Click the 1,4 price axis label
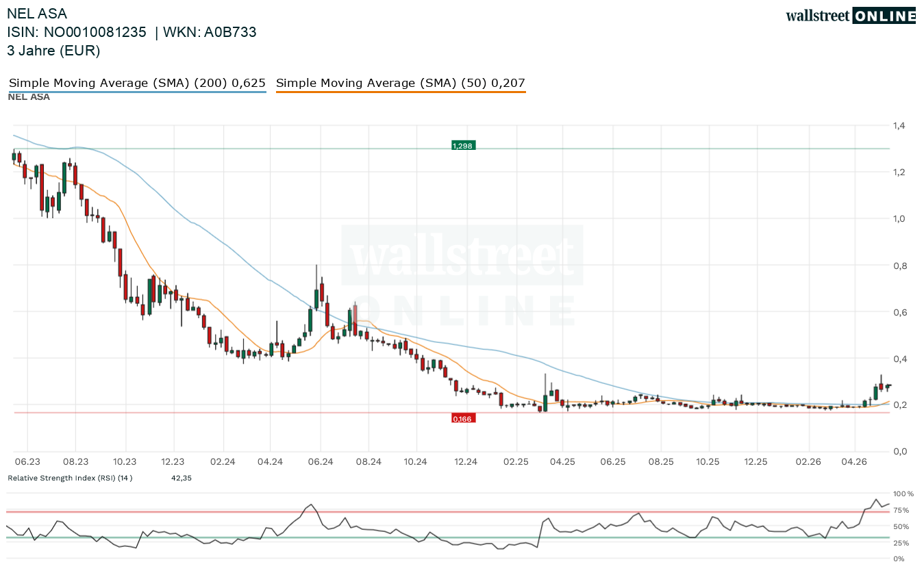 point(899,125)
